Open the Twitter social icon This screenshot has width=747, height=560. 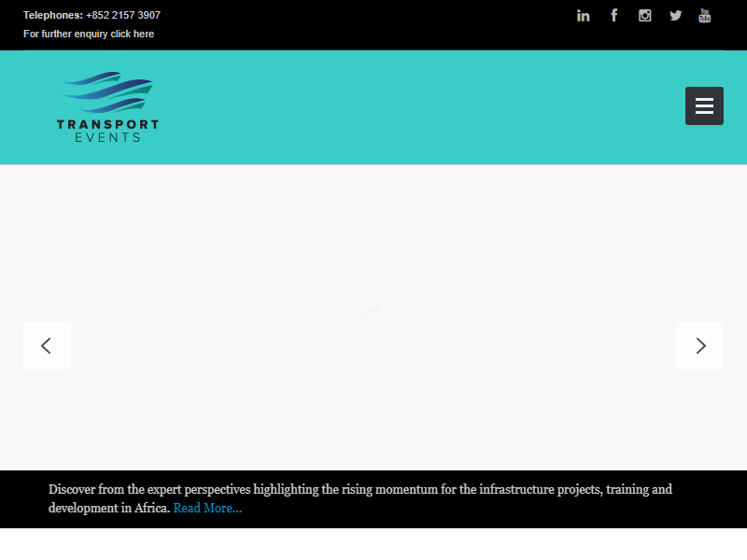[x=675, y=15]
